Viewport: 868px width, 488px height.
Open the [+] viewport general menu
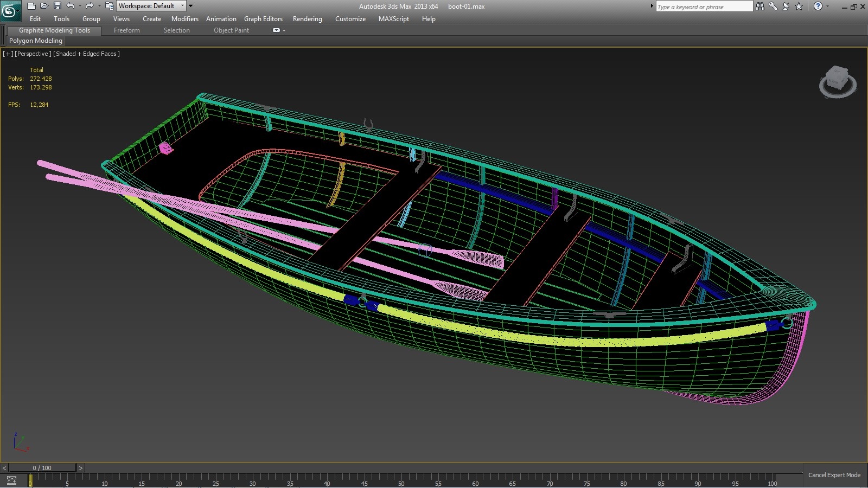tap(8, 54)
